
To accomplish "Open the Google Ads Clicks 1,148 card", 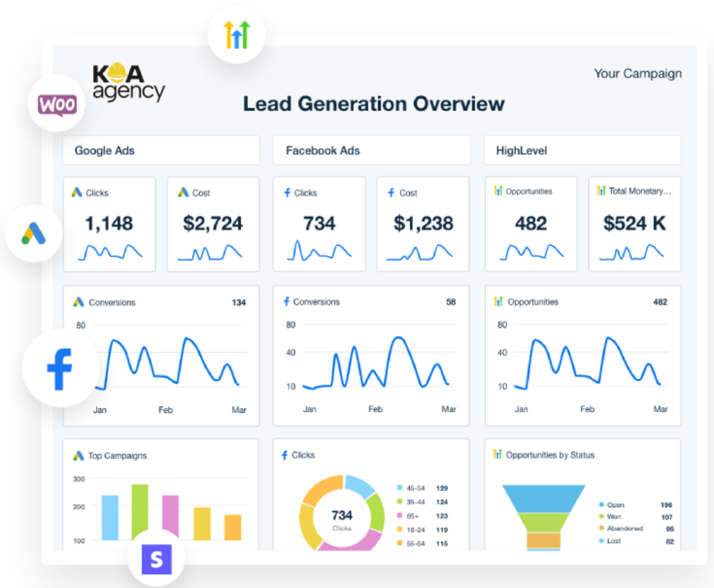I will [x=109, y=224].
